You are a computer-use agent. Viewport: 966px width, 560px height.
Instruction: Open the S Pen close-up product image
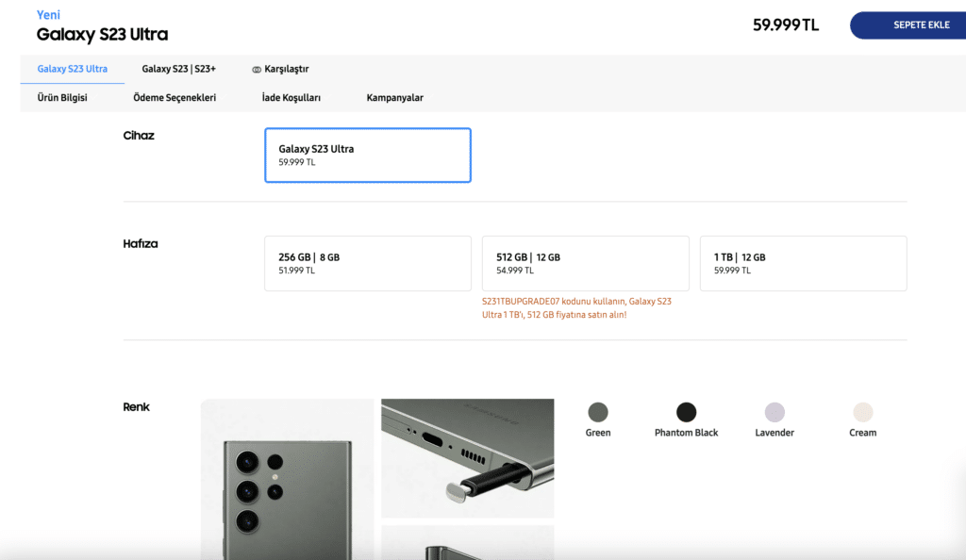(x=468, y=458)
